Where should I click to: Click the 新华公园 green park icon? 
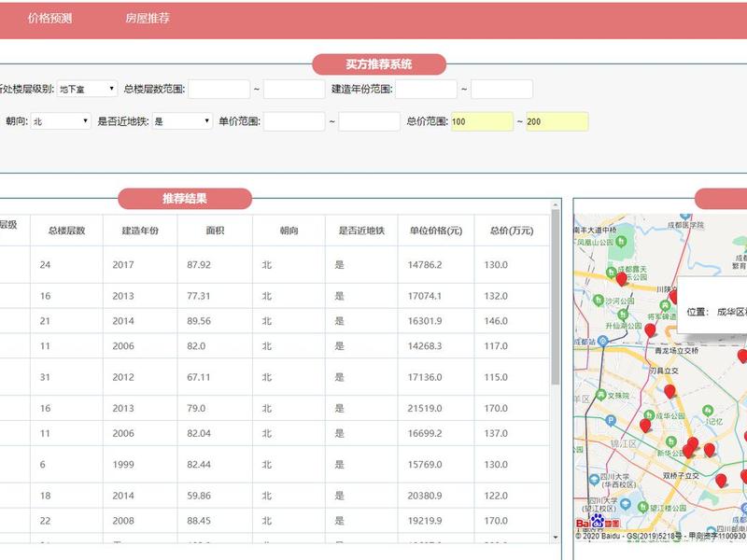tap(671, 441)
